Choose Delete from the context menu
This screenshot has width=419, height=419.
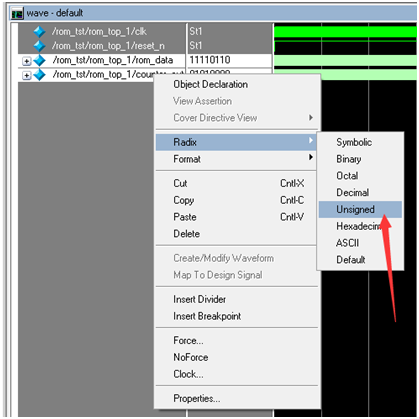coord(235,233)
